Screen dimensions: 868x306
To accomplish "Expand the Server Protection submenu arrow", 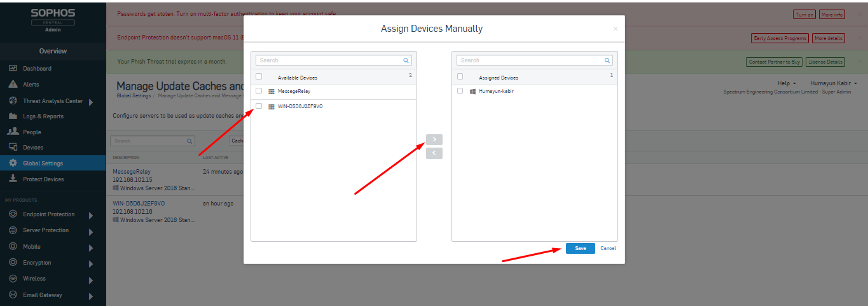I will 91,232.
